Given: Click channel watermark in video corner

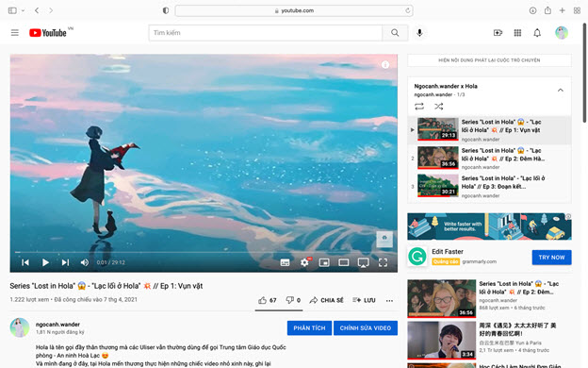Looking at the screenshot, I should [384, 240].
